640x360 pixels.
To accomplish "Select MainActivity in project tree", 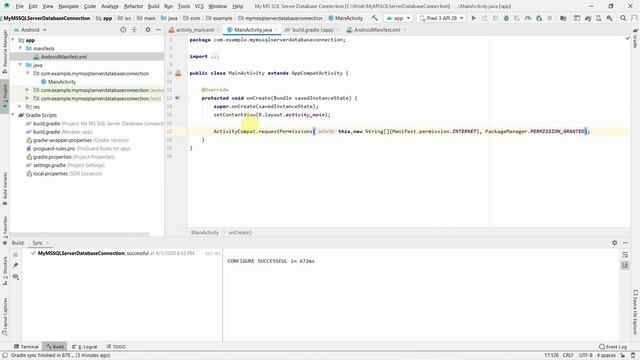I will [62, 82].
